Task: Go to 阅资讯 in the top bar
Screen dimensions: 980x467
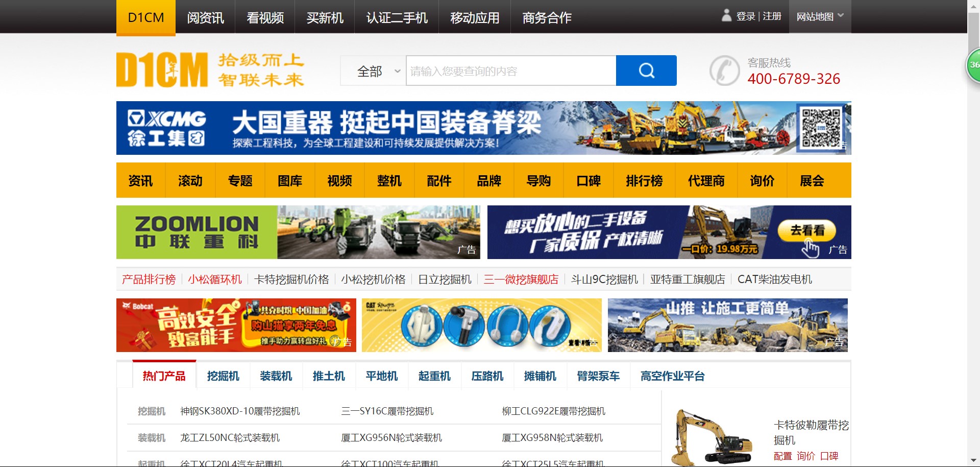Action: point(205,17)
